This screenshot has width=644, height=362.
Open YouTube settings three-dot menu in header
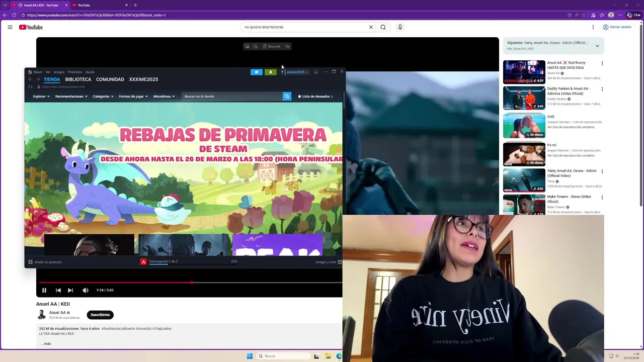tap(593, 27)
